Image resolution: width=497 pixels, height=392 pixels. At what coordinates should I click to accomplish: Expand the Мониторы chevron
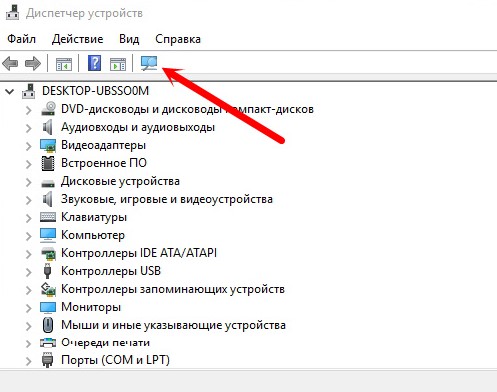tap(29, 308)
